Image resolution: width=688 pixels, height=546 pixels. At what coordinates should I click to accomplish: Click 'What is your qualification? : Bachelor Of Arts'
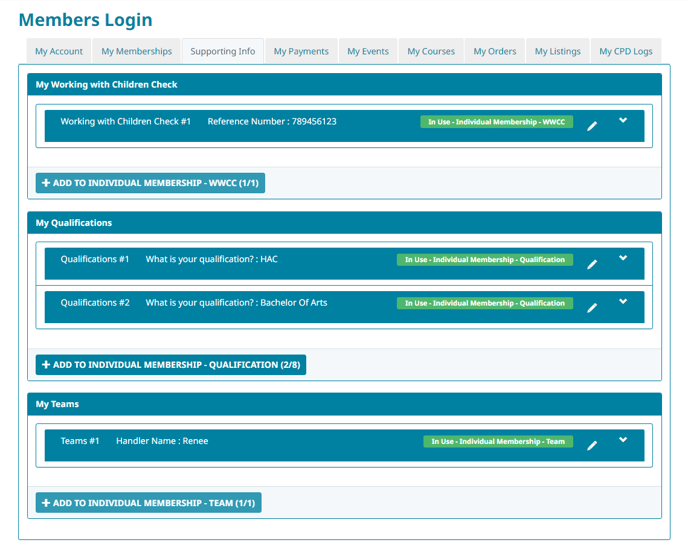click(236, 303)
